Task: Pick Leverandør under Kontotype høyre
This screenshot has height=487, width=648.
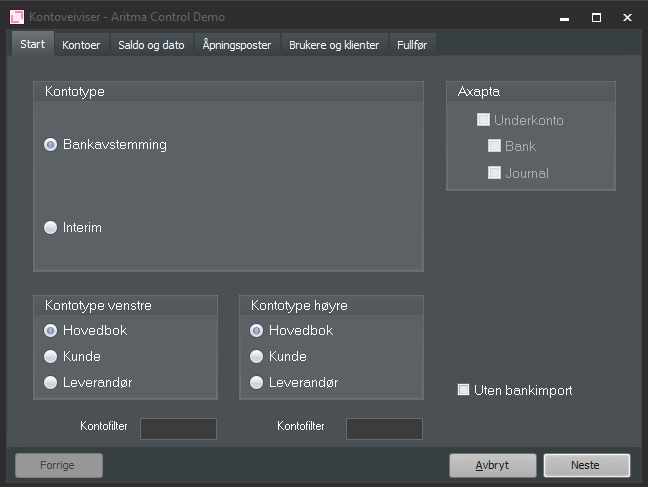Action: click(257, 382)
